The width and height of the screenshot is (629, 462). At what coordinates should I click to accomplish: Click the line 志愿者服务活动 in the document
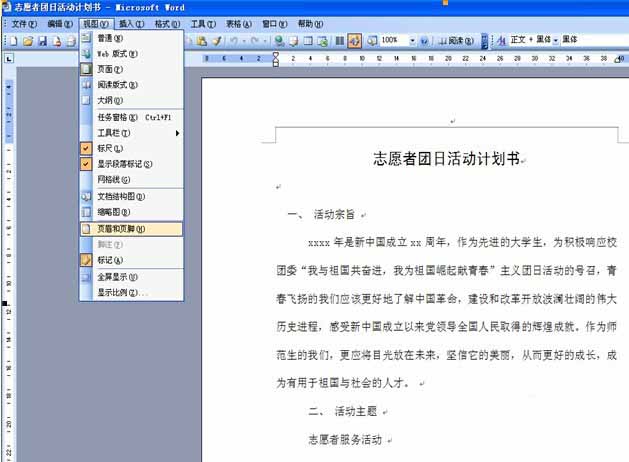pos(345,440)
